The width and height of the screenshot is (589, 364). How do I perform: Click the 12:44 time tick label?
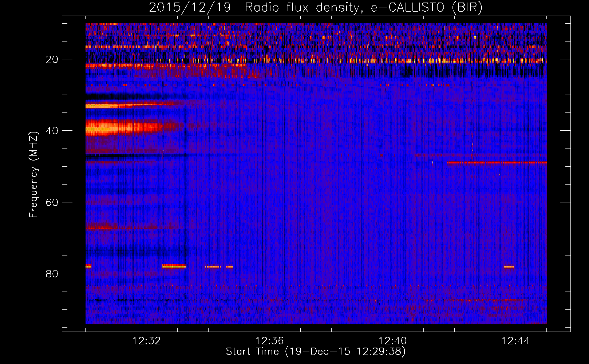(x=516, y=341)
